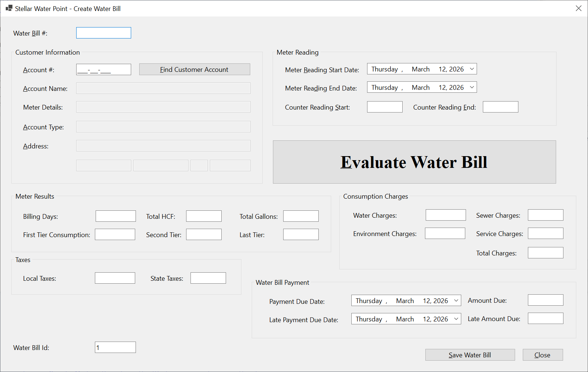Click the Account Name field
The height and width of the screenshot is (372, 588).
(163, 88)
